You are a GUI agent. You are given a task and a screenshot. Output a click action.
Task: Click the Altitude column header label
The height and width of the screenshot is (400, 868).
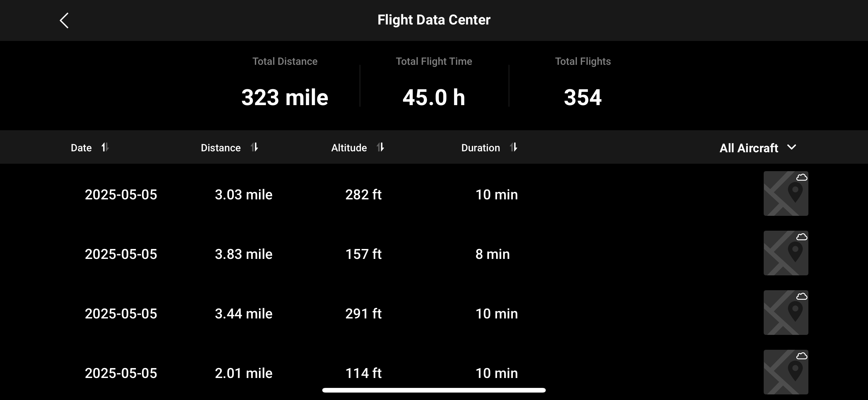pos(349,148)
